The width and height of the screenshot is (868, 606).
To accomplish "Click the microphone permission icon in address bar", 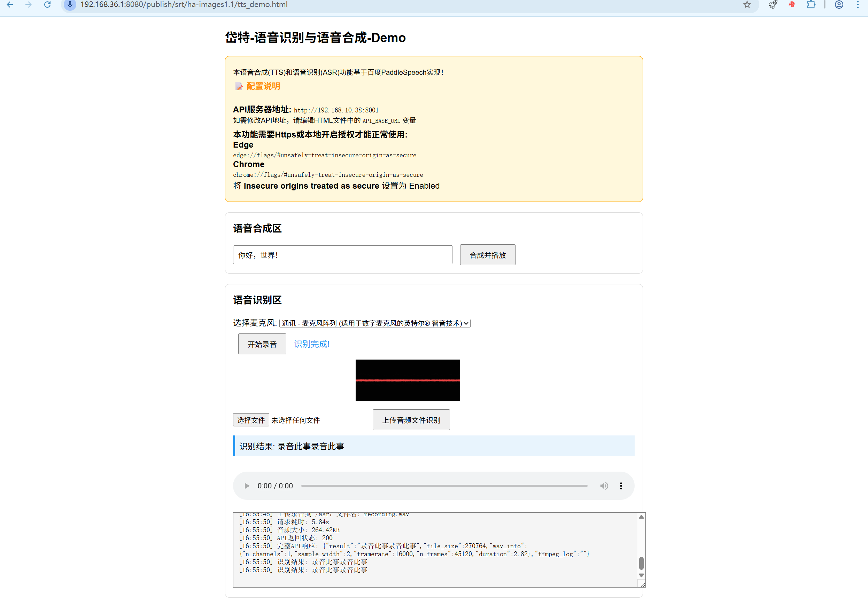I will click(70, 5).
